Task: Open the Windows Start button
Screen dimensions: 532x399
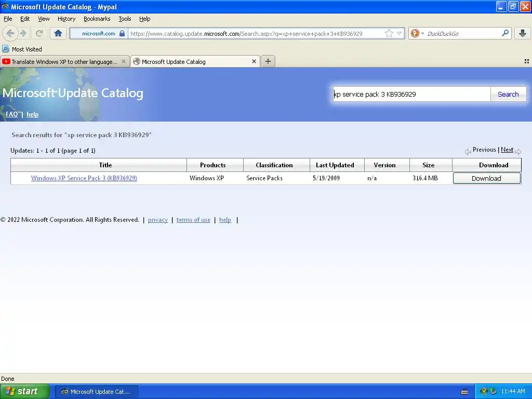Action: click(24, 391)
